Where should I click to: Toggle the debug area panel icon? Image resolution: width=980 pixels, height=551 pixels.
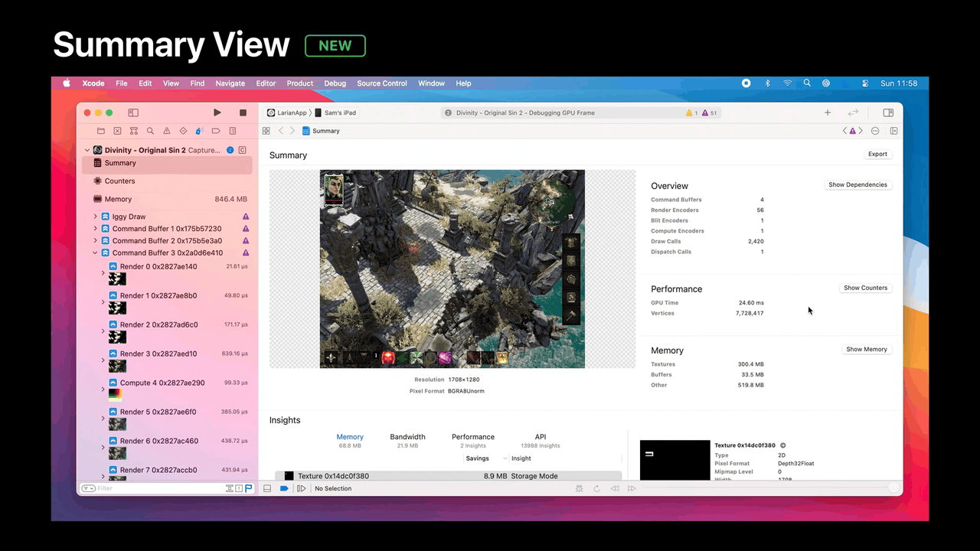(267, 488)
